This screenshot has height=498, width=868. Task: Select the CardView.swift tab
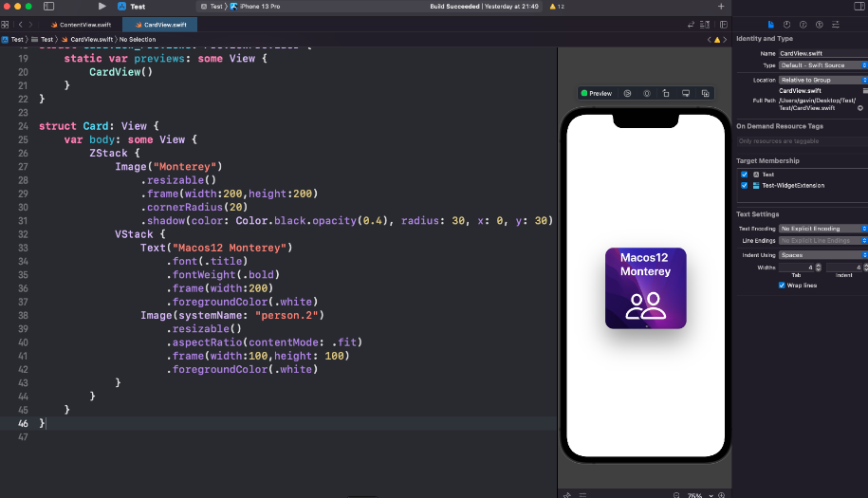(160, 25)
